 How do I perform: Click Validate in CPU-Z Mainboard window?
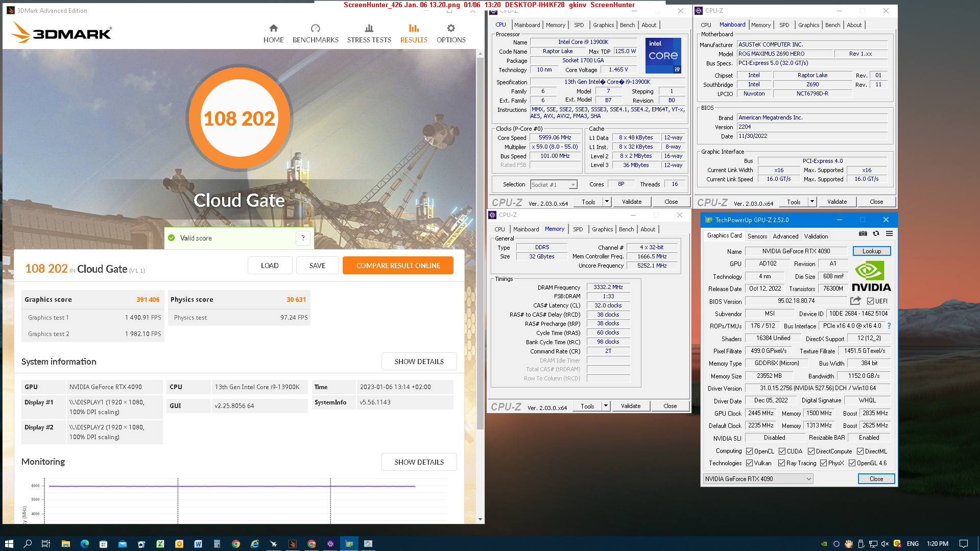click(837, 202)
